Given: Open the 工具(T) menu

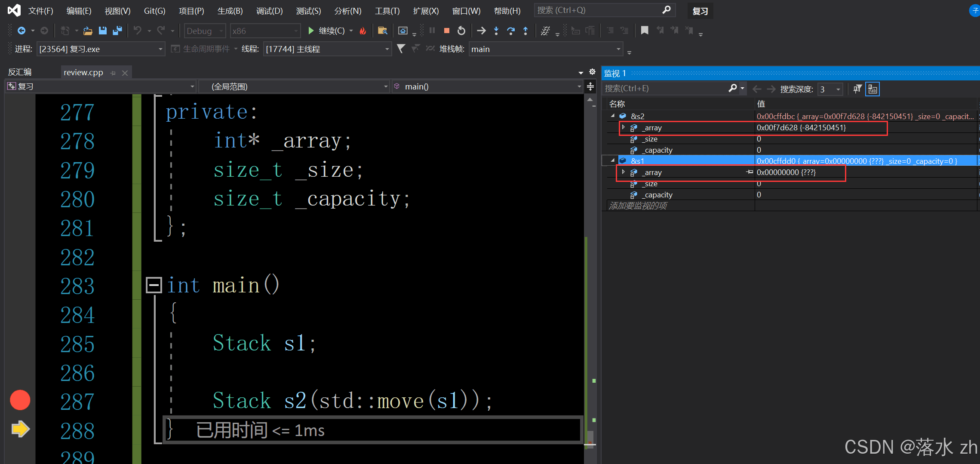Looking at the screenshot, I should point(387,11).
